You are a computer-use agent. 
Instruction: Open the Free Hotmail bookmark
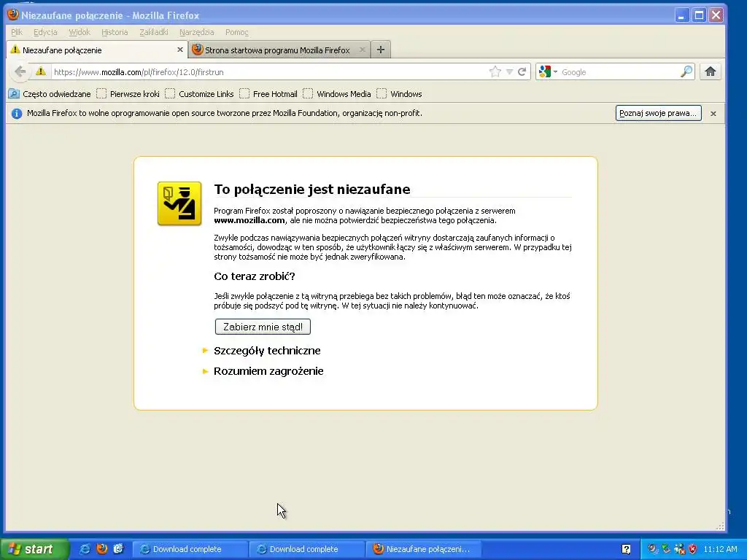point(268,94)
